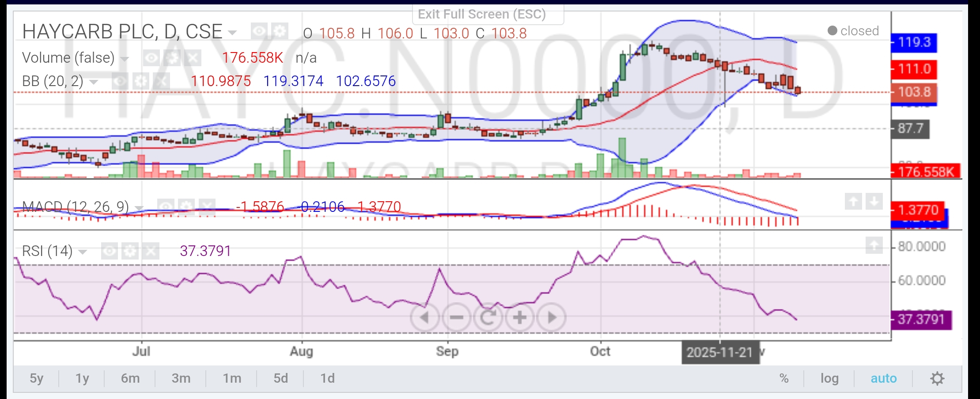Select 3m time range
The height and width of the screenshot is (399, 980).
181,378
